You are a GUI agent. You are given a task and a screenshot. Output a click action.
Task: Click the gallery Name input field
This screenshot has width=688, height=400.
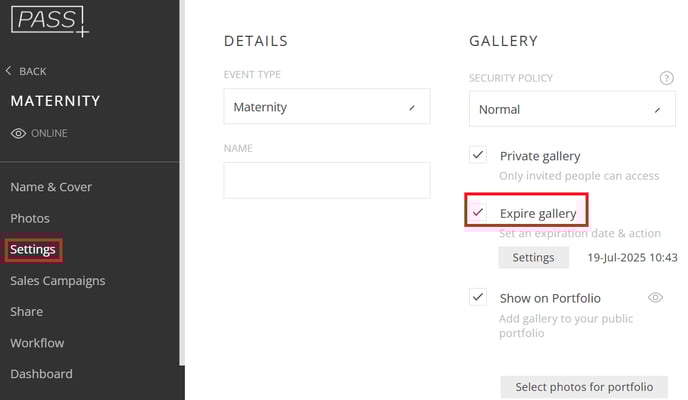pos(327,180)
